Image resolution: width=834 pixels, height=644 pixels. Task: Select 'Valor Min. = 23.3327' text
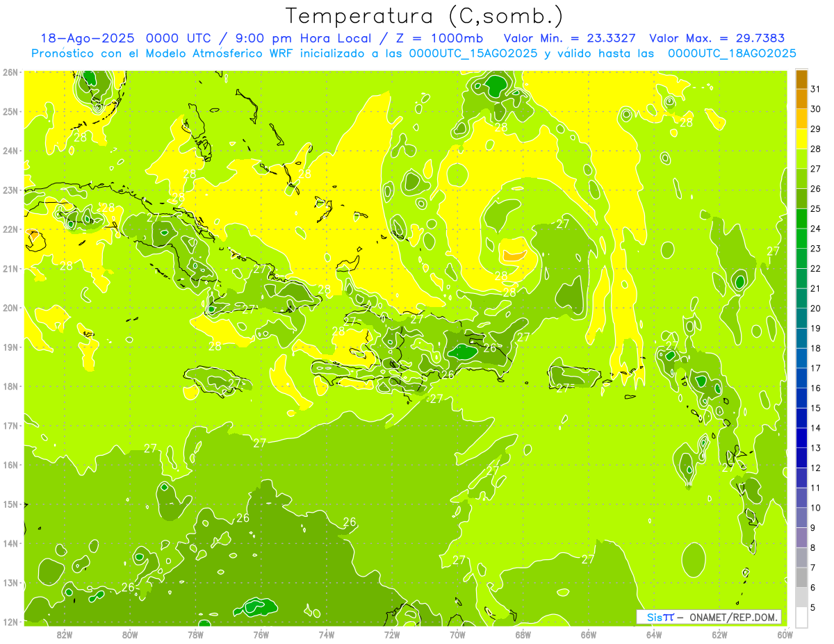pyautogui.click(x=570, y=38)
